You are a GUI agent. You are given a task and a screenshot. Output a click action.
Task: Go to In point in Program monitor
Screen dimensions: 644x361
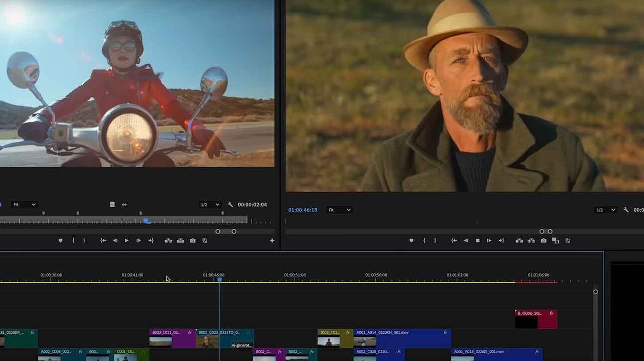[x=454, y=240]
